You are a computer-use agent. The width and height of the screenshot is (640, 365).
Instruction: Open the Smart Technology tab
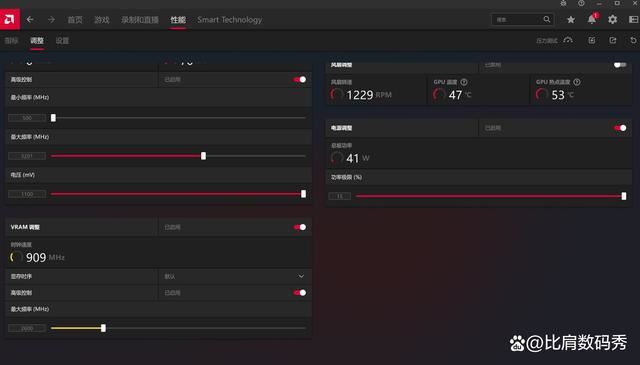tap(229, 20)
